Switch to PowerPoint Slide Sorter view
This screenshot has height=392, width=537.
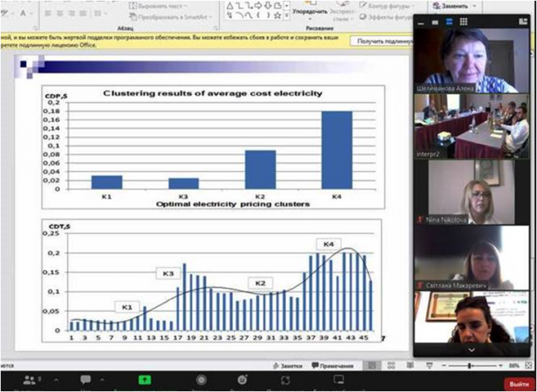pos(391,366)
